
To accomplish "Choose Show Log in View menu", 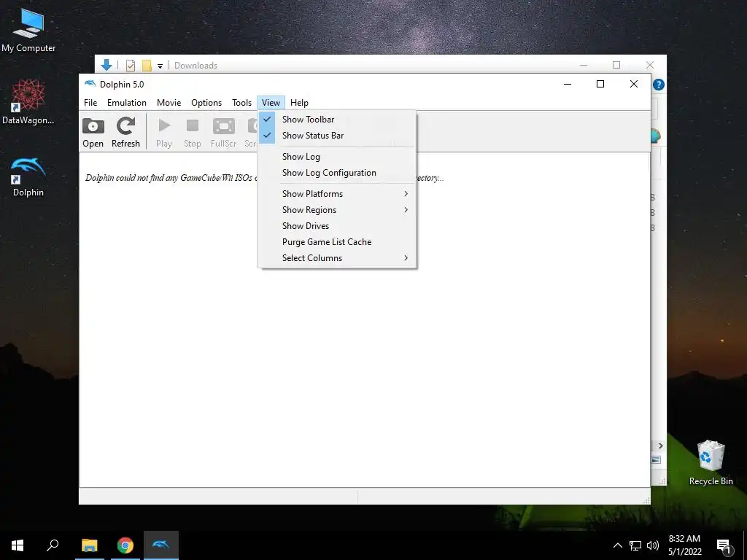I will point(337,157).
